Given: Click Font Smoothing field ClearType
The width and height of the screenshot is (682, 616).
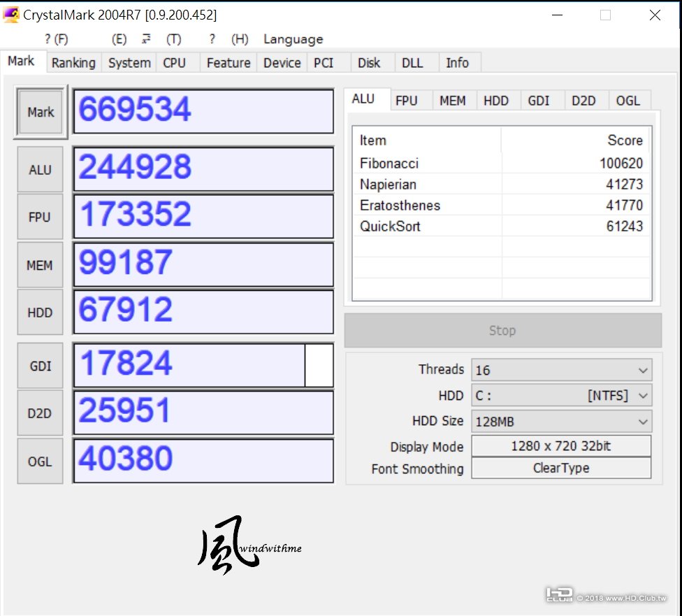Looking at the screenshot, I should [x=561, y=468].
